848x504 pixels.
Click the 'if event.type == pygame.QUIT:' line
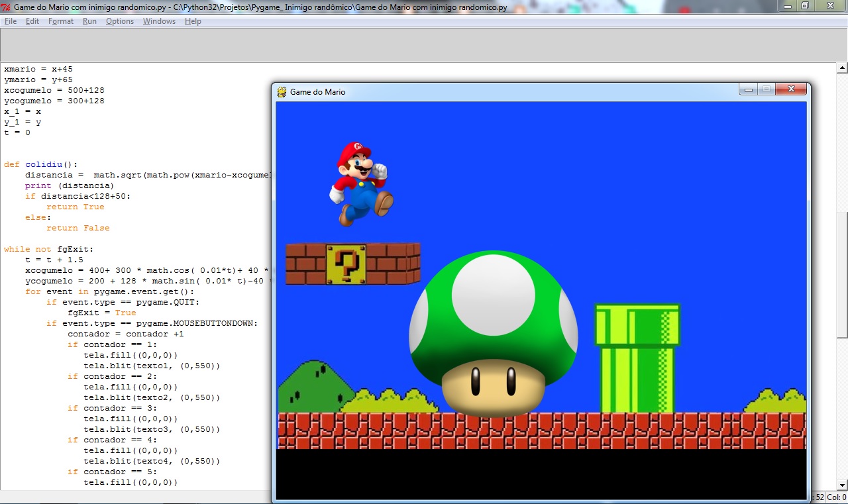click(x=123, y=302)
